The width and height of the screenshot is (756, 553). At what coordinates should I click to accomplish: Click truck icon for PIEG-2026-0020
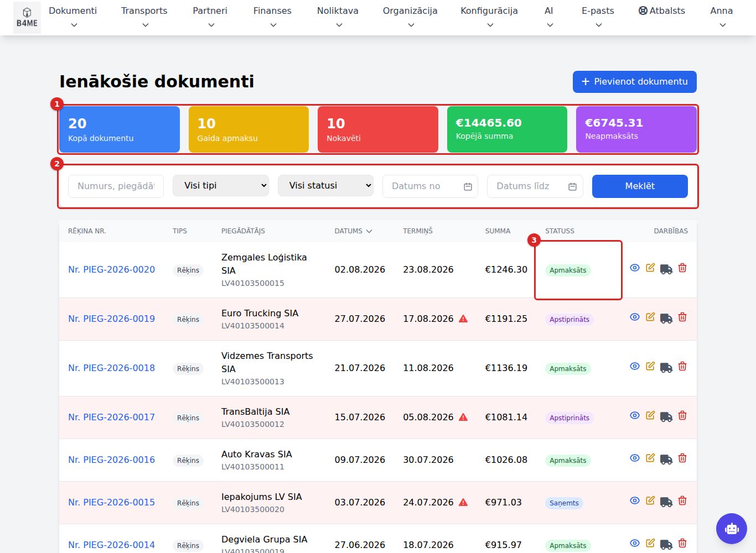coord(666,269)
